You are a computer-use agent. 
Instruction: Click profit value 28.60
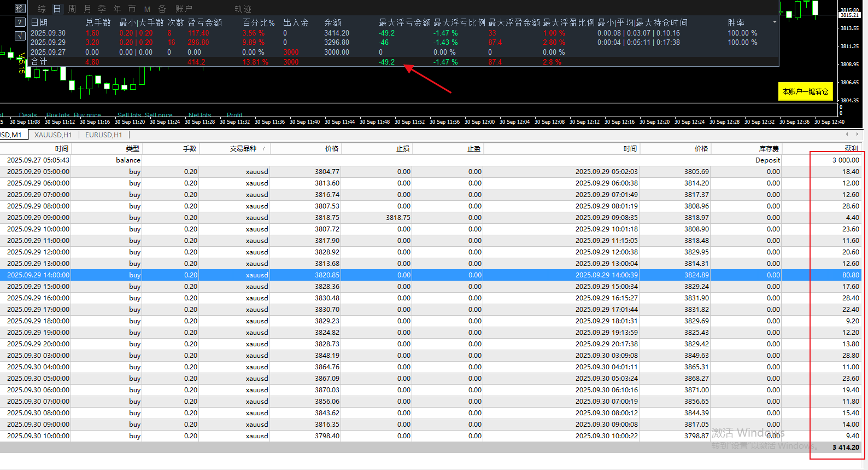tap(851, 206)
